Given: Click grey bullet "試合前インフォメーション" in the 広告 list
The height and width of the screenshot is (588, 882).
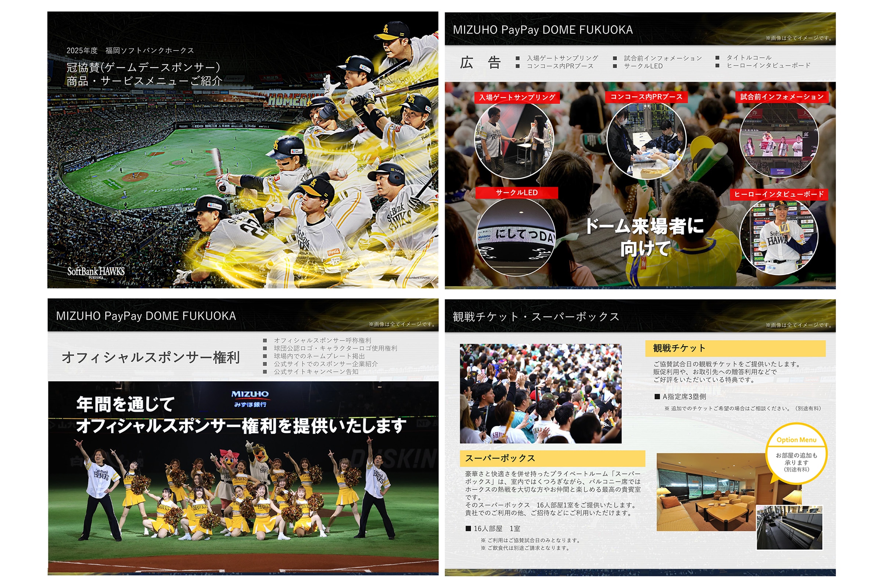Looking at the screenshot, I should click(663, 58).
